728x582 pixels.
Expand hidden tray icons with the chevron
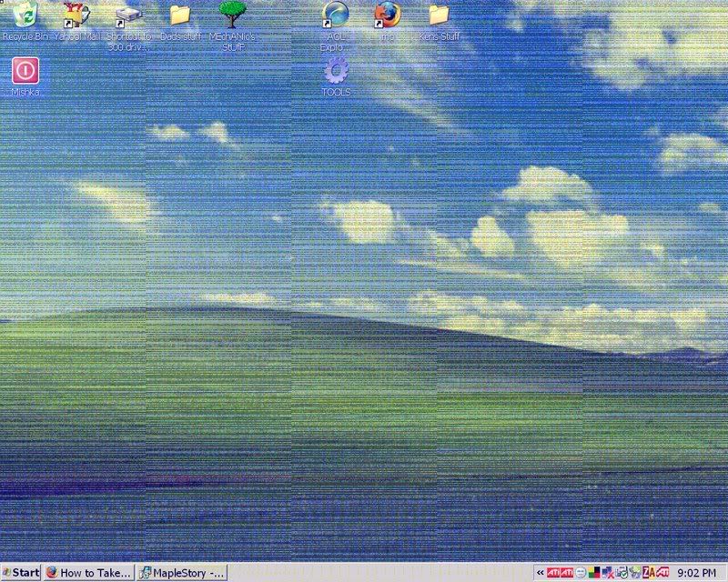[x=540, y=573]
